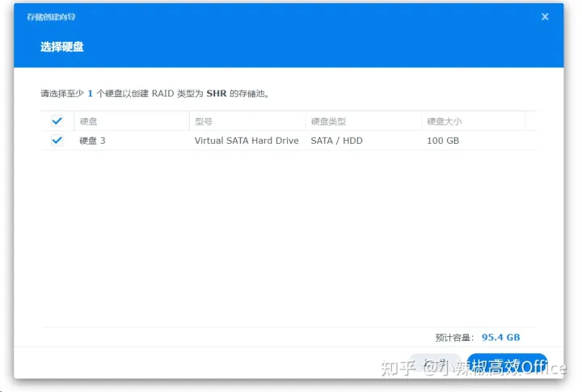This screenshot has height=392, width=582.
Task: Click the 'Virtual SATA Hard Drive' model cell
Action: (x=247, y=141)
